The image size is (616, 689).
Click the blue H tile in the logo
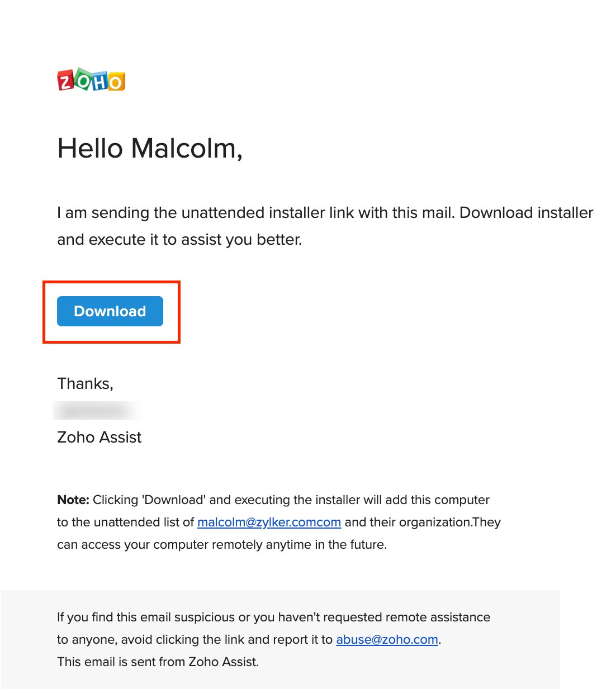[x=99, y=82]
